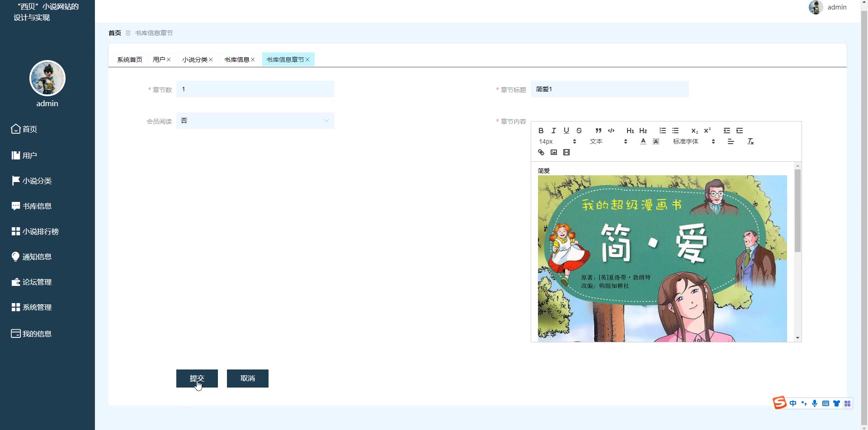Increase indent in the editor

pos(740,131)
